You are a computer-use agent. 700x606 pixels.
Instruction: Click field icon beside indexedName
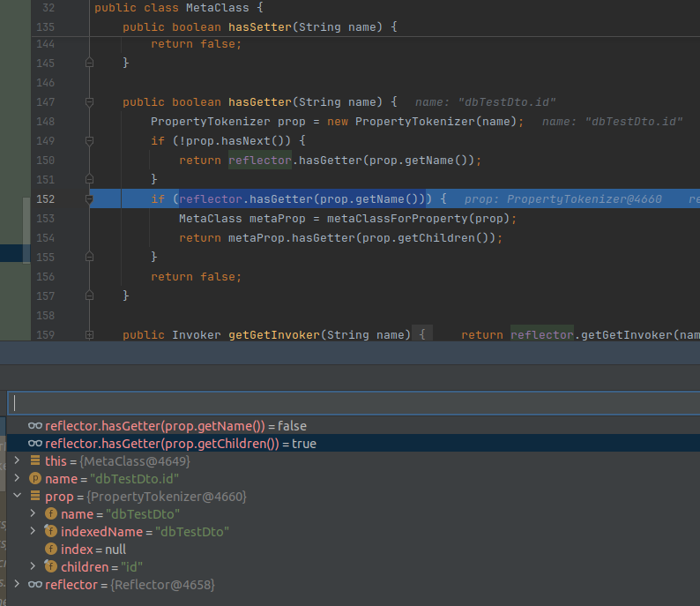(50, 531)
